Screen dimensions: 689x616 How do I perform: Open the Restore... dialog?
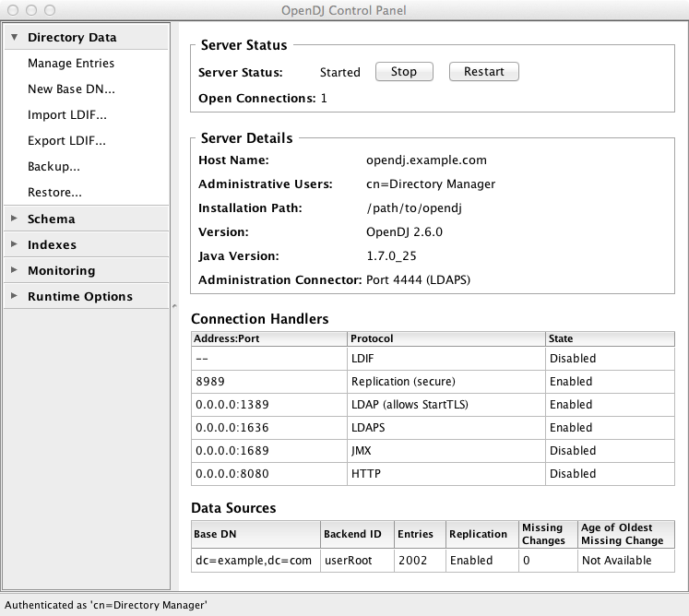pyautogui.click(x=54, y=193)
